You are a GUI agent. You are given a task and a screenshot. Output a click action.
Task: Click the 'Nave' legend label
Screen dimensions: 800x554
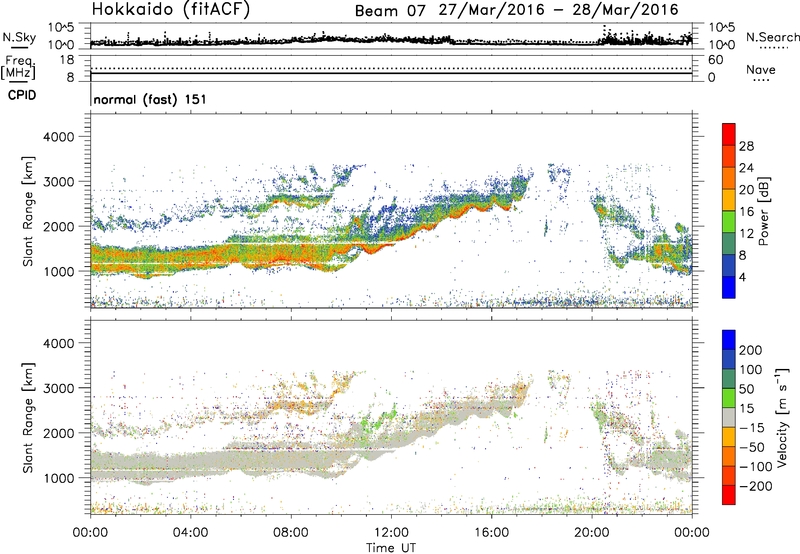tap(760, 69)
